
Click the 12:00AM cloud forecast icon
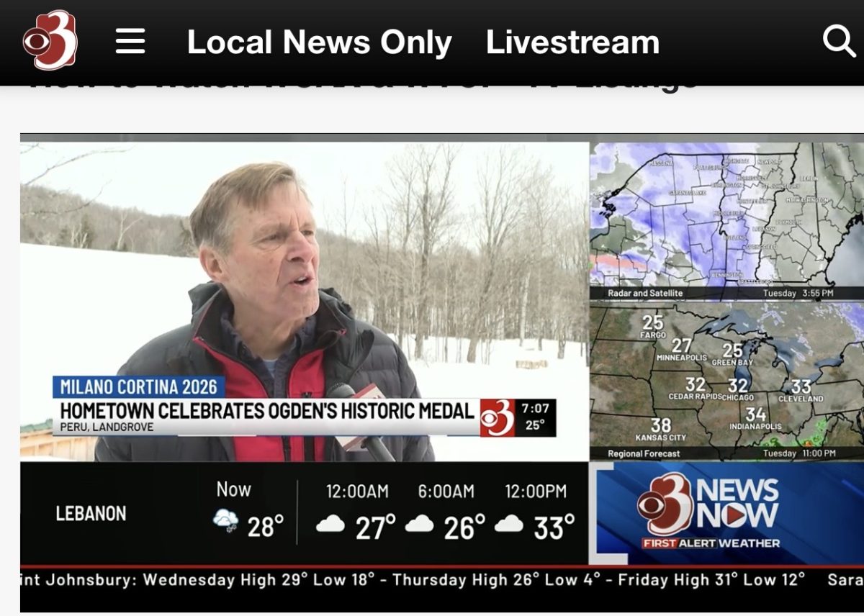330,525
